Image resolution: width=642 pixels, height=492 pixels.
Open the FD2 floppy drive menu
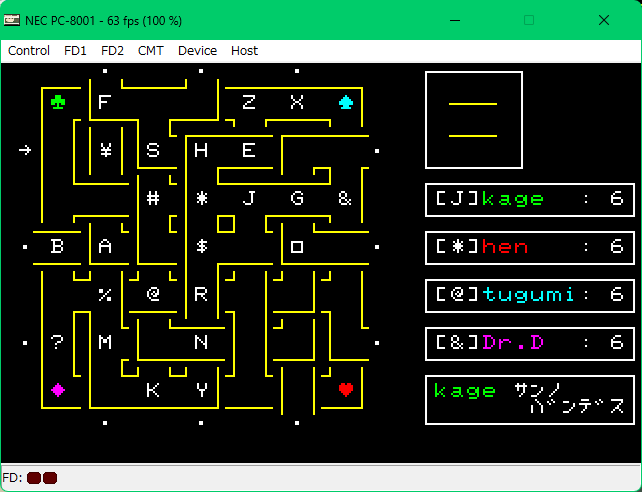pyautogui.click(x=112, y=51)
